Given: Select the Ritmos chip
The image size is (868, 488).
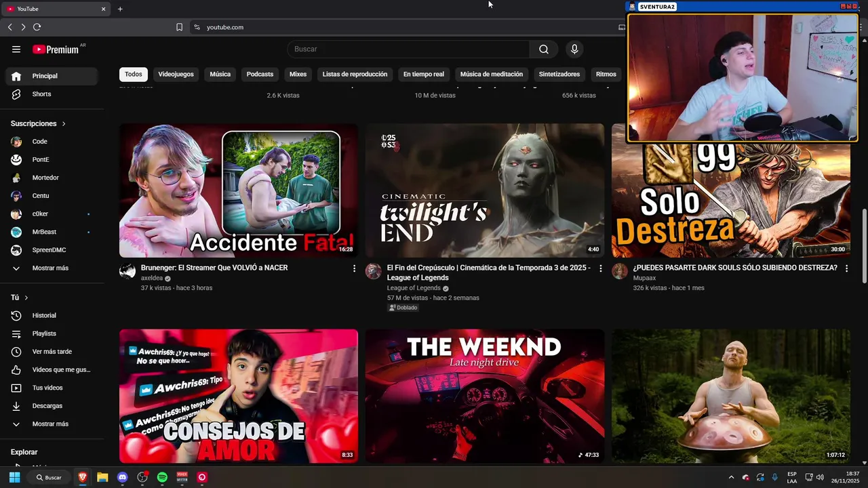Looking at the screenshot, I should [x=606, y=75].
